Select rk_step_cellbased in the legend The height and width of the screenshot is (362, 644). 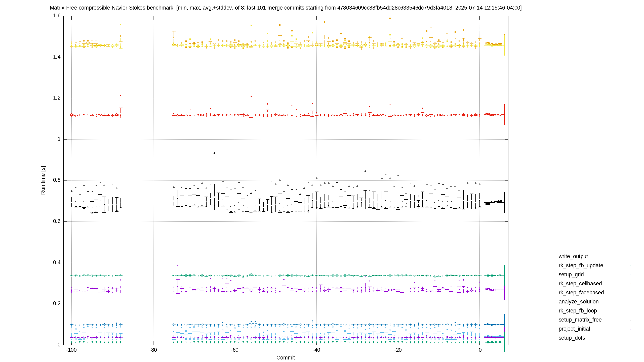580,284
